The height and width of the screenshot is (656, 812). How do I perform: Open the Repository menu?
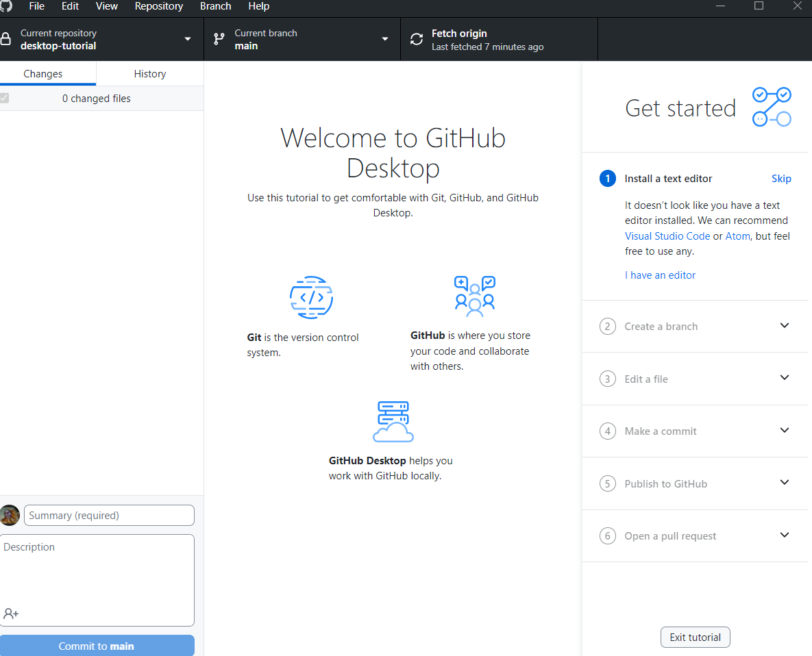[159, 6]
